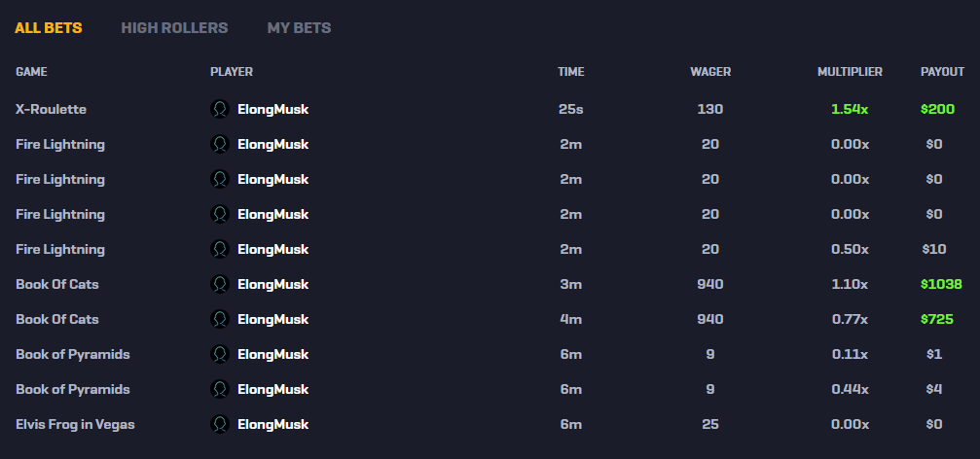The height and width of the screenshot is (459, 980).
Task: Click avatar icon in Elvis Frog in Vegas row
Action: 220,424
